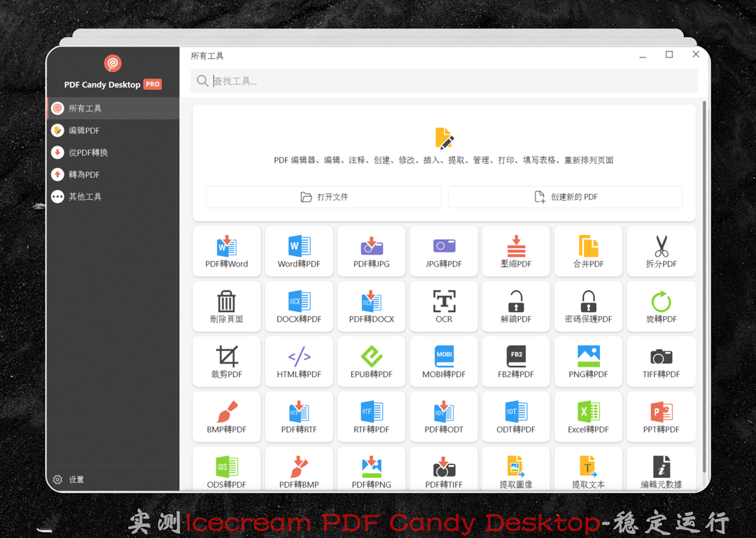Viewport: 756px width, 538px height.
Task: Choose the 合并PDF merge tool
Action: (x=588, y=251)
